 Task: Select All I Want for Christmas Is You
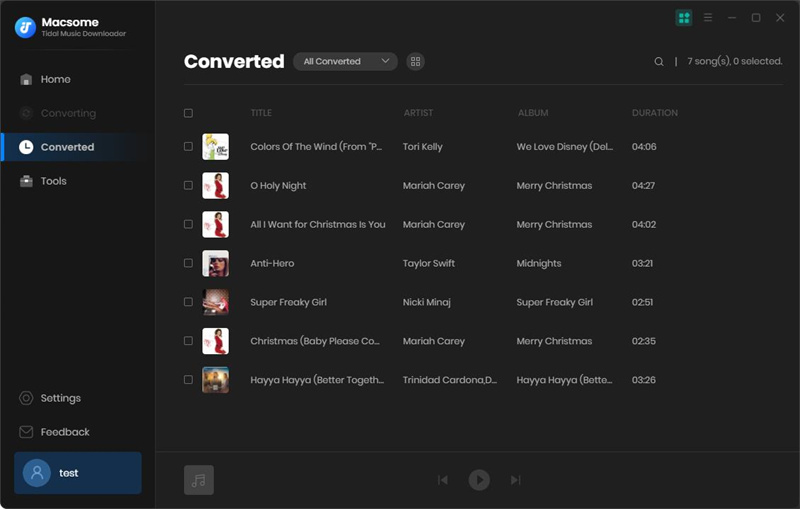(318, 224)
